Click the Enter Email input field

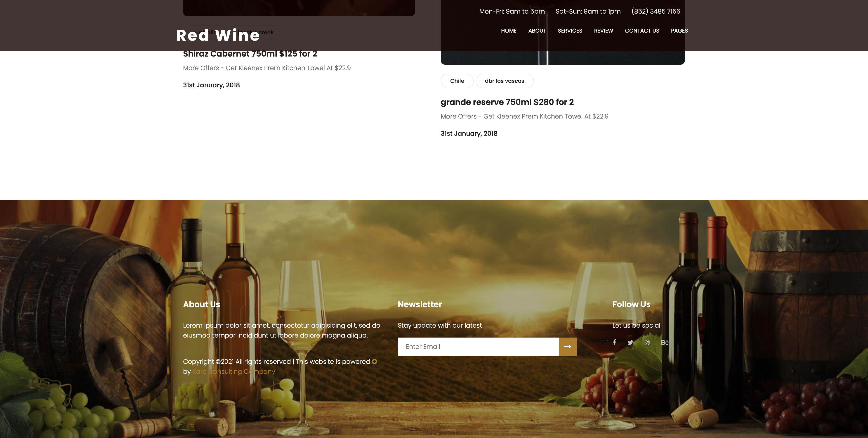click(478, 347)
